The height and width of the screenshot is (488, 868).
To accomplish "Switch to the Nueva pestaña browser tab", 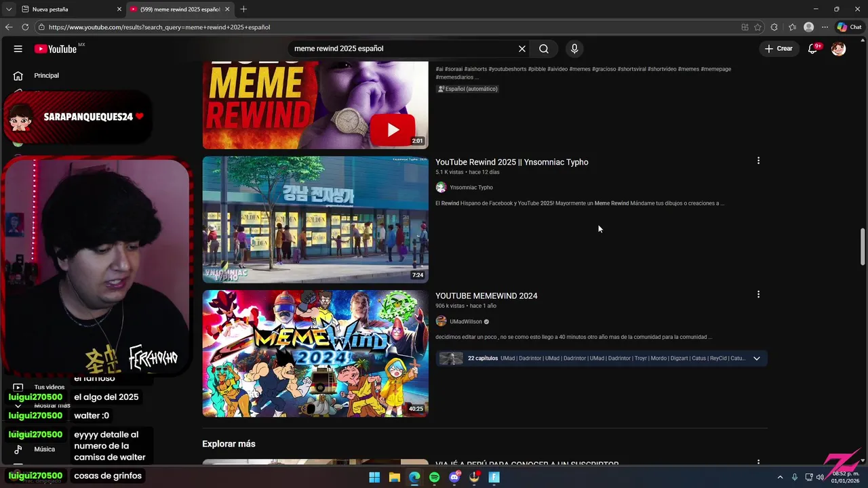I will click(68, 9).
